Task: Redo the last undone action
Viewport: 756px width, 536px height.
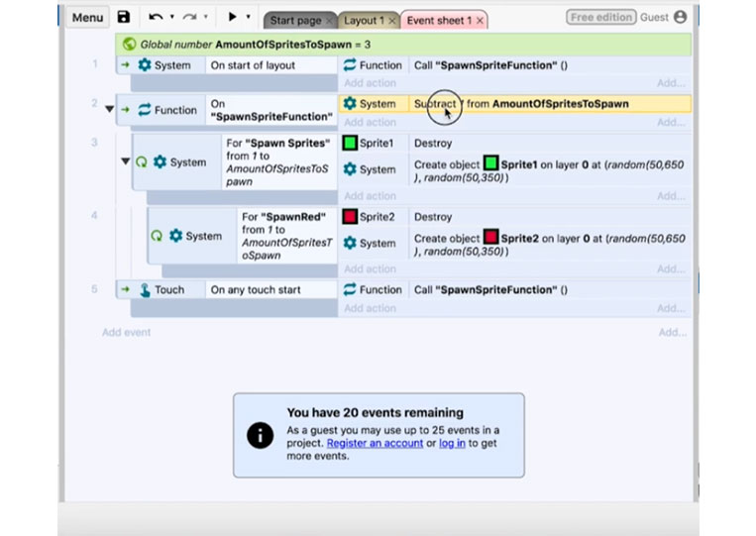Action: (x=189, y=18)
